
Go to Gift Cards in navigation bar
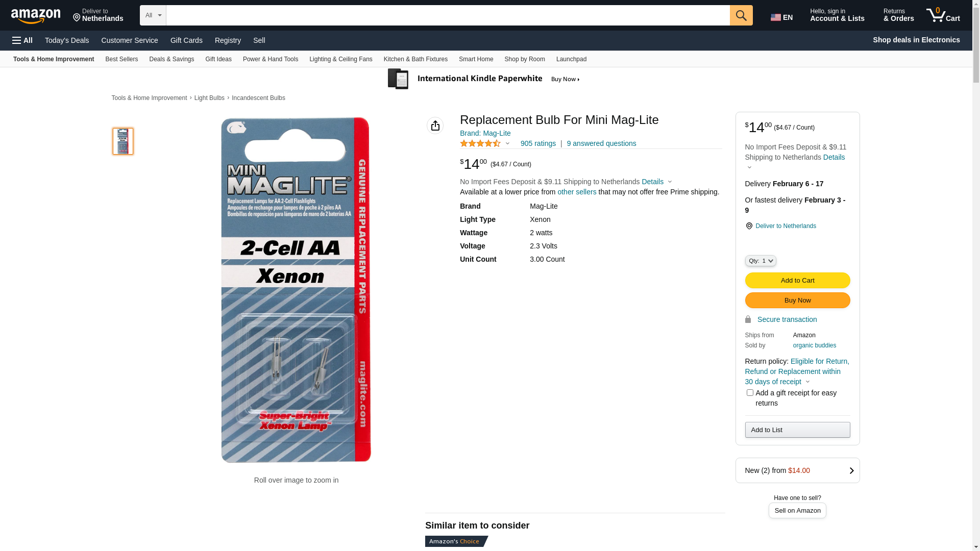tap(186, 40)
